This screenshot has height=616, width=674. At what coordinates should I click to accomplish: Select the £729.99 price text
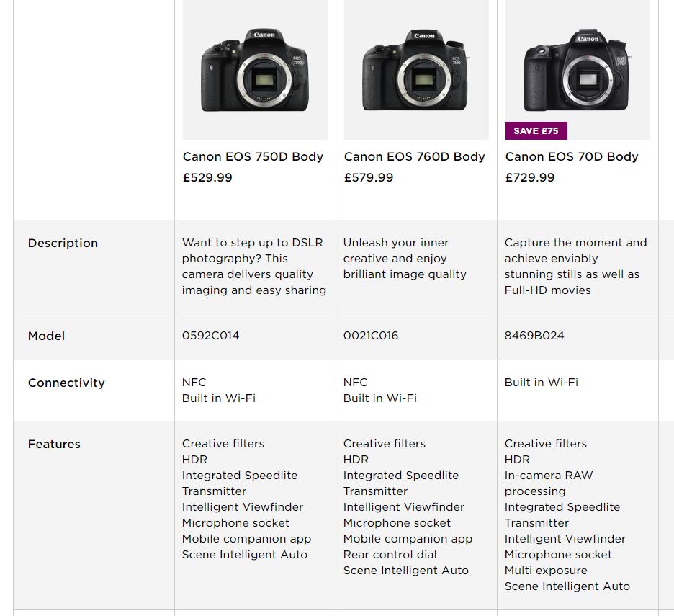pyautogui.click(x=530, y=177)
